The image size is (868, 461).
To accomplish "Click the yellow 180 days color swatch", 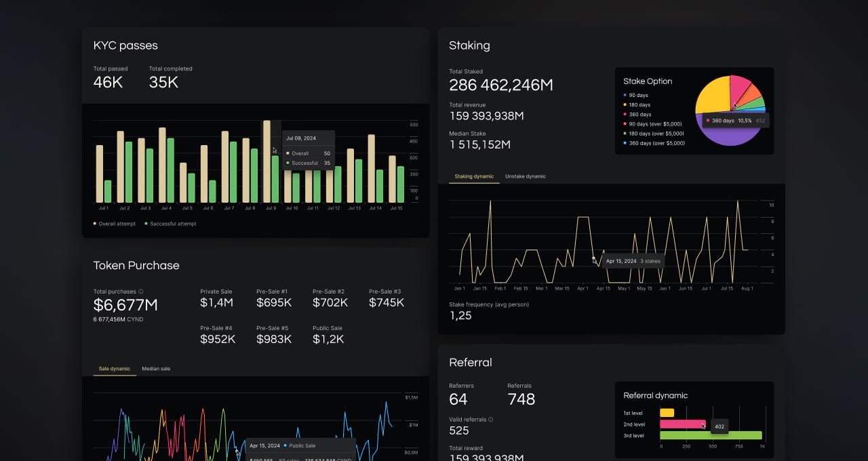I will click(625, 104).
